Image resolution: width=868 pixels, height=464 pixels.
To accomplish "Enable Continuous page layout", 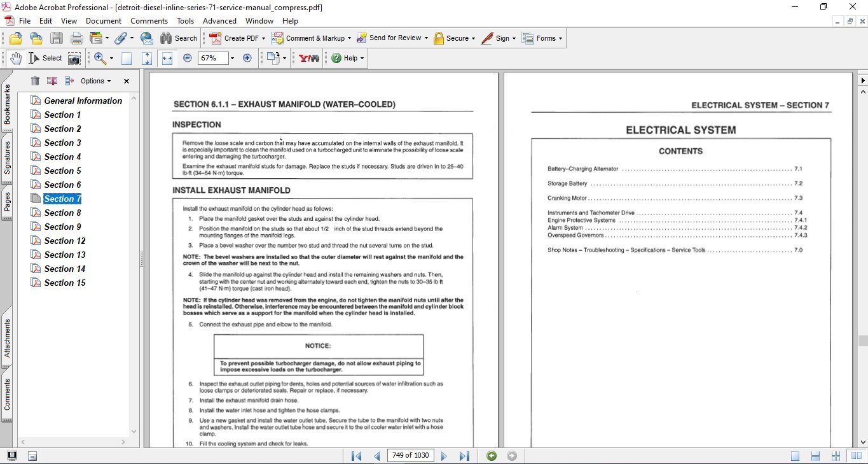I will [816, 456].
